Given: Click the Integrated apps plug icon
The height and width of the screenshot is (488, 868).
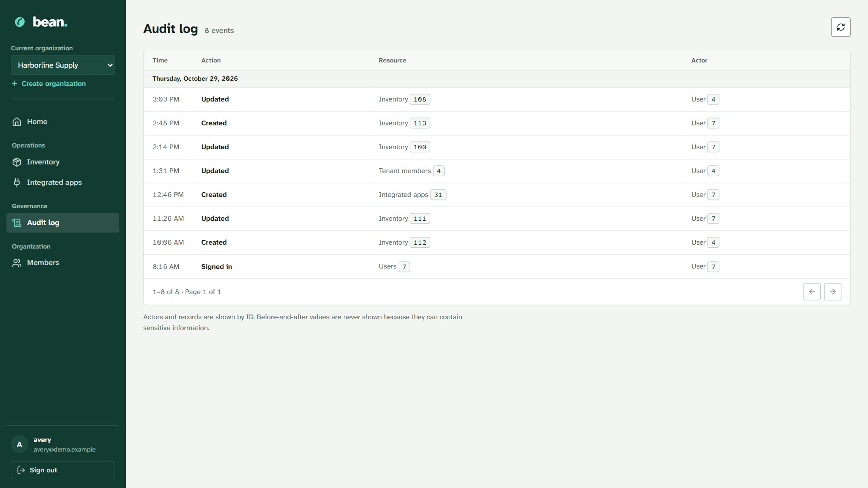Looking at the screenshot, I should pos(17,183).
